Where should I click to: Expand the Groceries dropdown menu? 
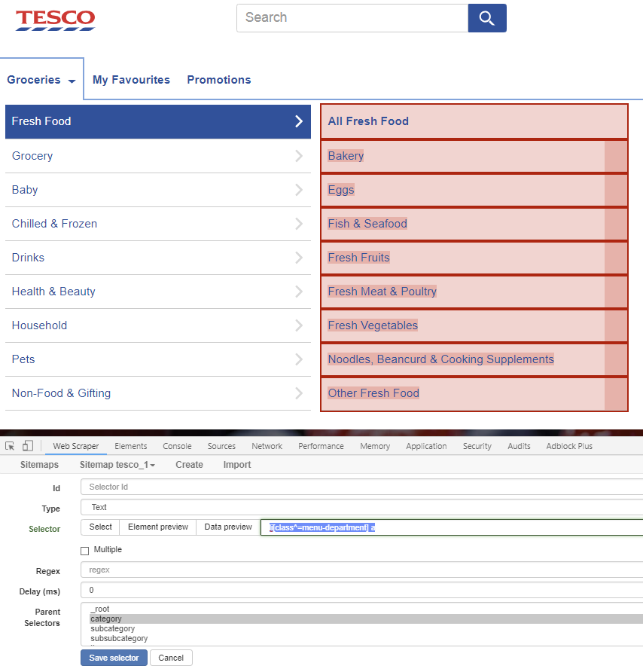42,80
